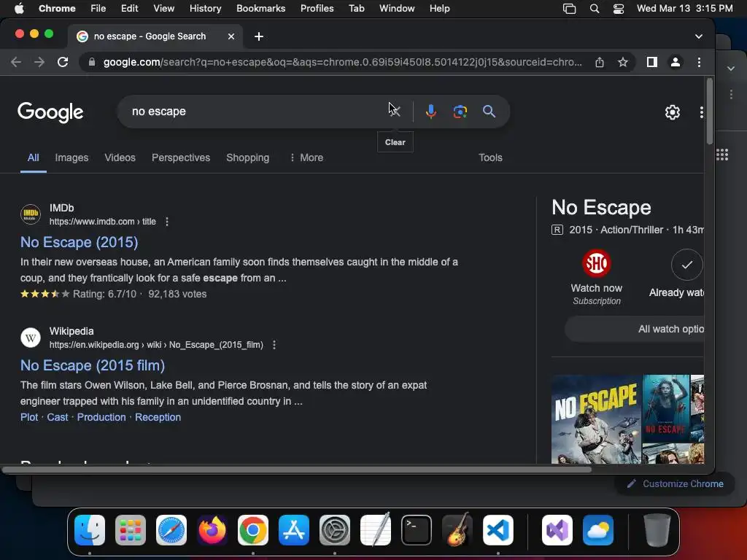Open Visual Studio Code from the Dock
This screenshot has width=747, height=560.
[498, 530]
